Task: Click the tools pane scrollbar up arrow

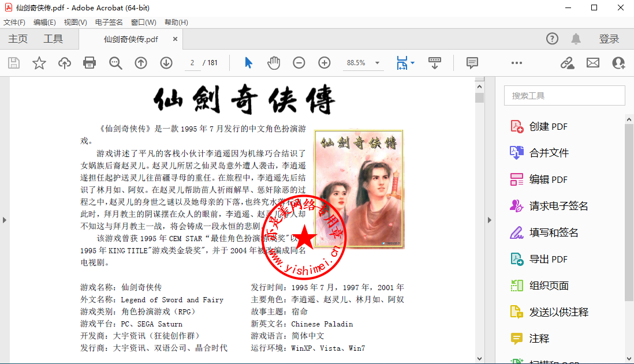Action: tap(629, 119)
